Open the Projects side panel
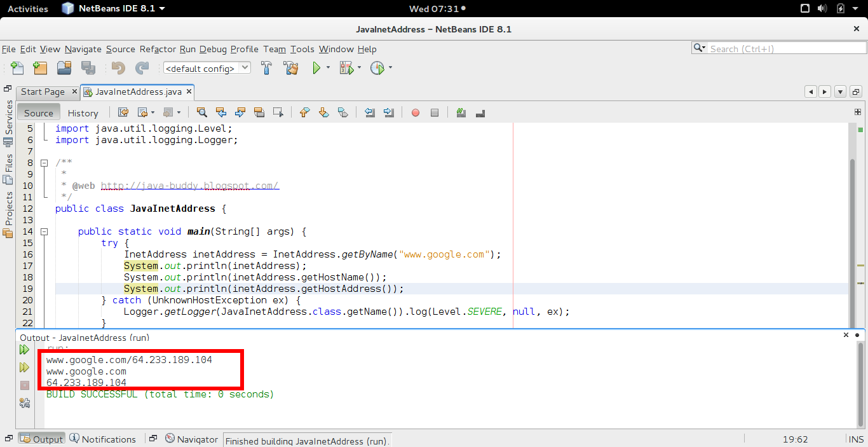 [8, 215]
